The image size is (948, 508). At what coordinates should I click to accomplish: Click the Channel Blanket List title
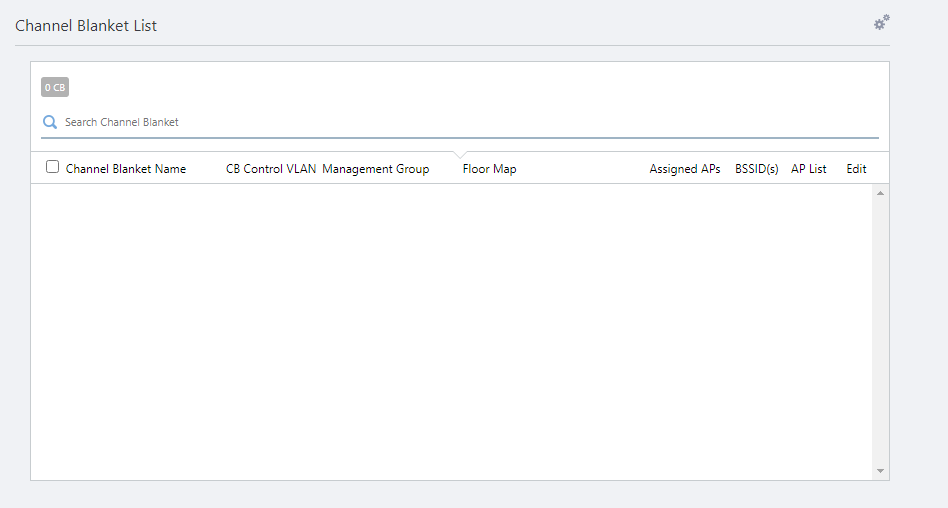[x=86, y=26]
